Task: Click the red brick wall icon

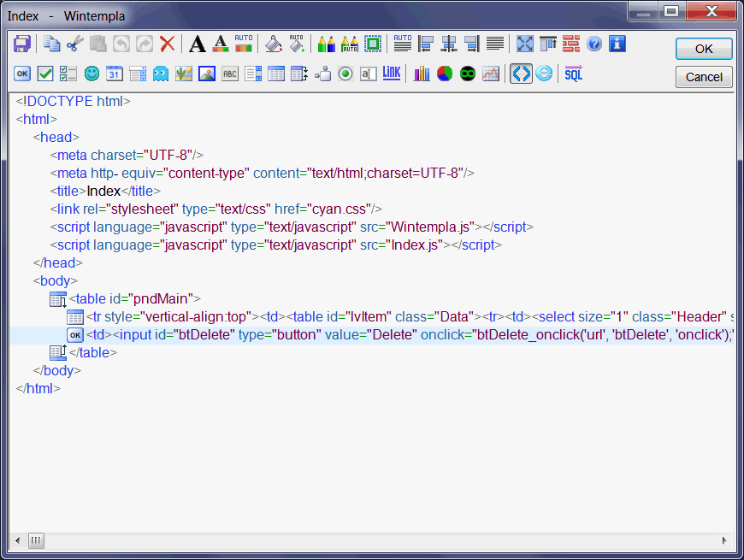Action: tap(571, 44)
